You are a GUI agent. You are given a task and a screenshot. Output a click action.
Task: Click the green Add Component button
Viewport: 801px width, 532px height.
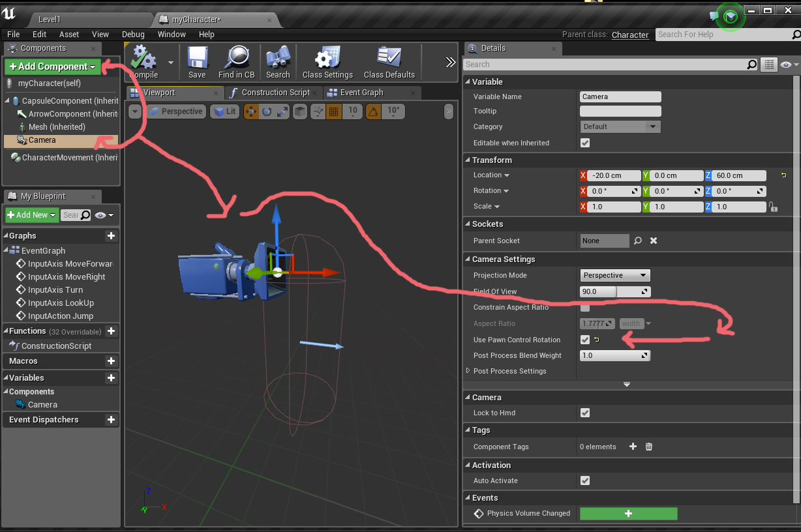click(x=53, y=66)
